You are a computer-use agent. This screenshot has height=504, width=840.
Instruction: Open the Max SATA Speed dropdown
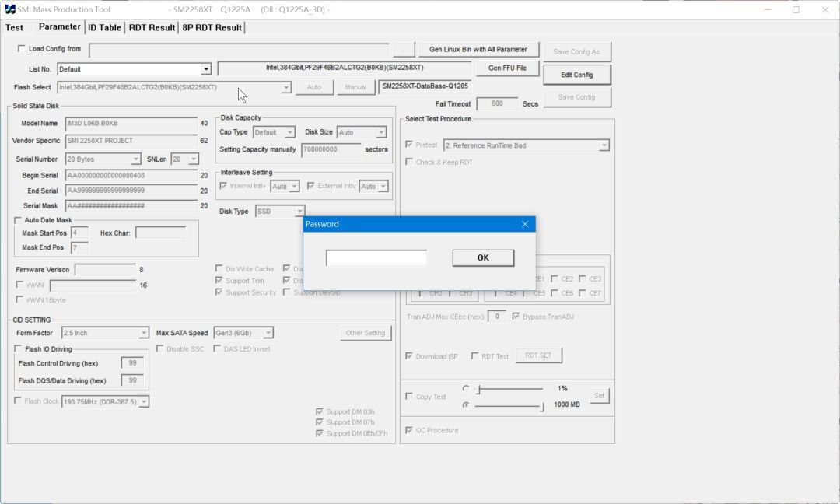[268, 333]
